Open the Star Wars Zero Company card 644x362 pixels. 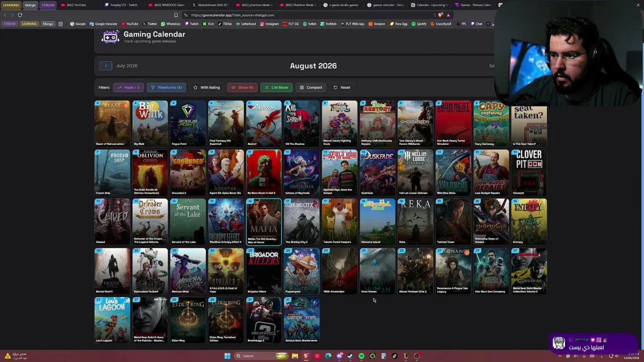pyautogui.click(x=491, y=271)
